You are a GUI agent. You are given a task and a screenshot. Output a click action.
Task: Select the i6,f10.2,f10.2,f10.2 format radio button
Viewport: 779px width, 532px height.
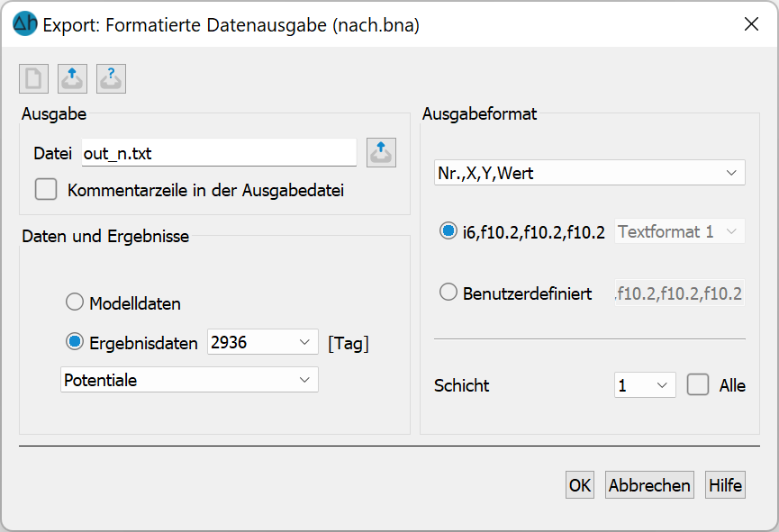pyautogui.click(x=448, y=231)
